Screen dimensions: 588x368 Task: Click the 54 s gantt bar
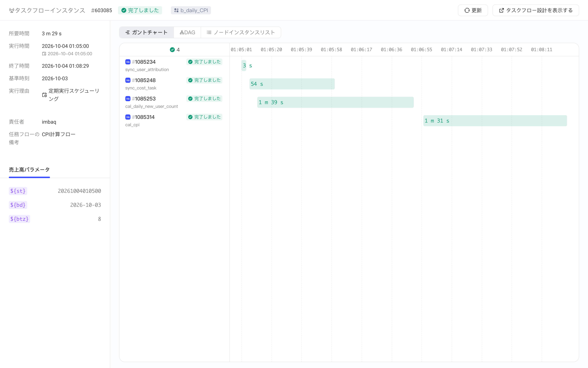click(292, 84)
